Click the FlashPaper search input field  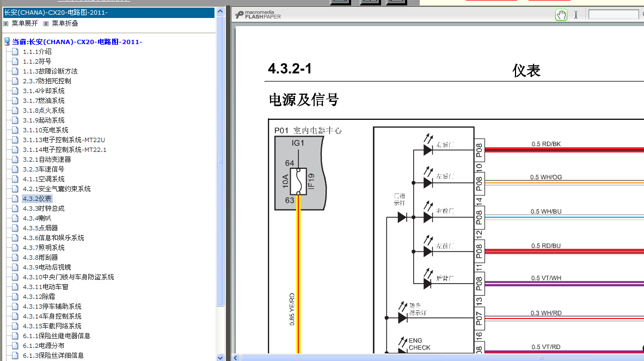coord(614,14)
